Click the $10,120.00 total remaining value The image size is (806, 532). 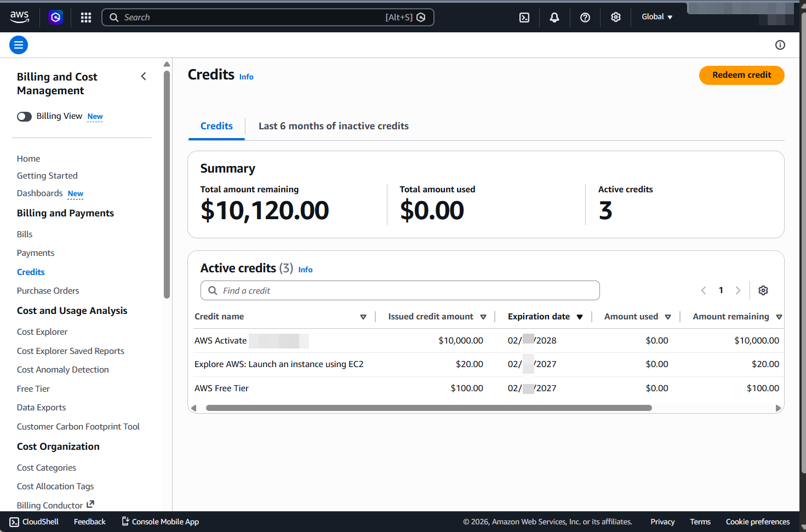tap(265, 211)
